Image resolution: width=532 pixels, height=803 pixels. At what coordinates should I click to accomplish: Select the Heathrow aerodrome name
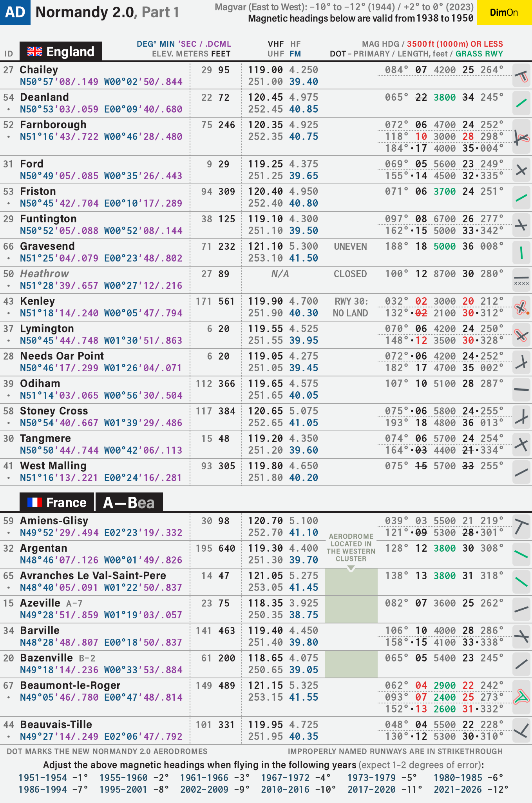tap(45, 274)
